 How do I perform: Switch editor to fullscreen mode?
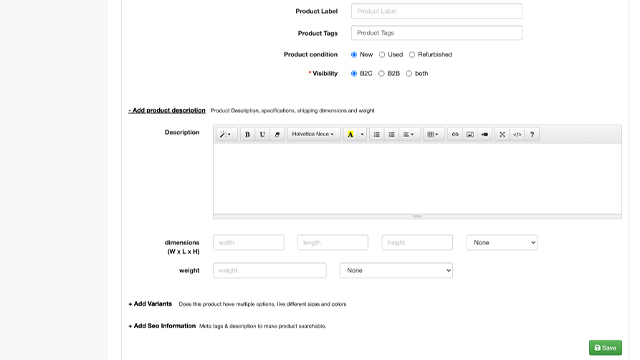pos(502,134)
